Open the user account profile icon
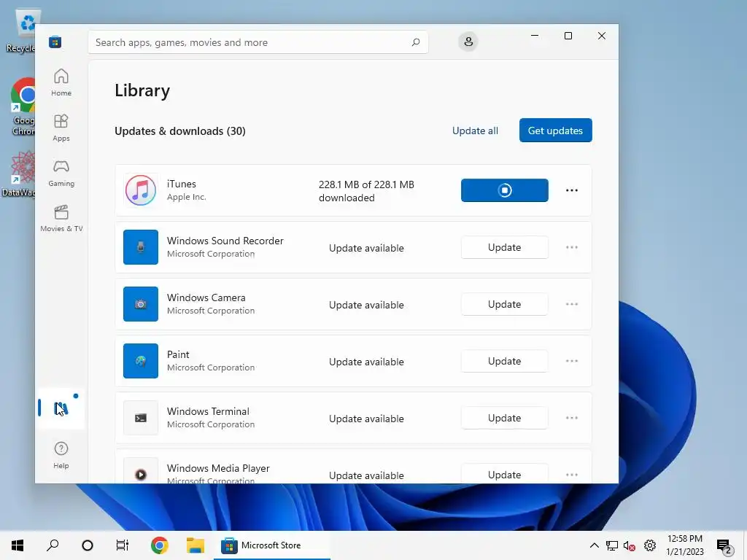 (468, 42)
